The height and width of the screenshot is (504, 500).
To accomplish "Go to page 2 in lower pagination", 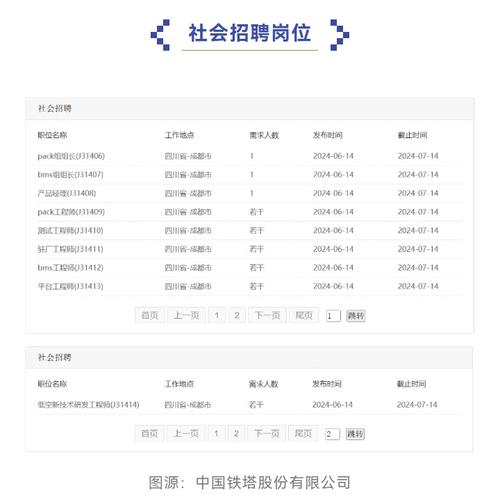I will 236,433.
